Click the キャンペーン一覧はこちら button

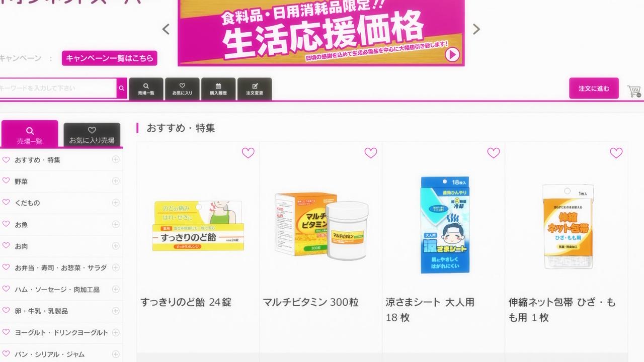click(110, 58)
